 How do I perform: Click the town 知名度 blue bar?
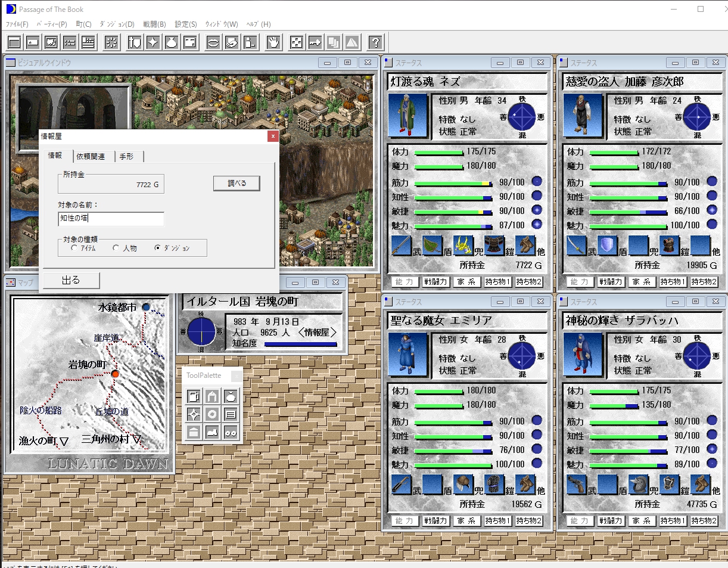[300, 344]
